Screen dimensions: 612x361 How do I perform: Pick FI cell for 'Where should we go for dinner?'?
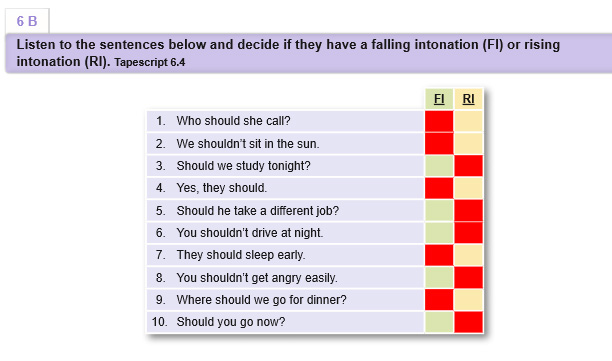point(439,300)
